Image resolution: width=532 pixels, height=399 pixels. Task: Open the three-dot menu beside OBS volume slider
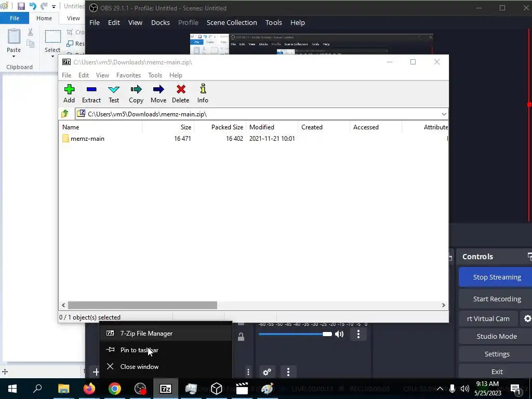coord(358,334)
